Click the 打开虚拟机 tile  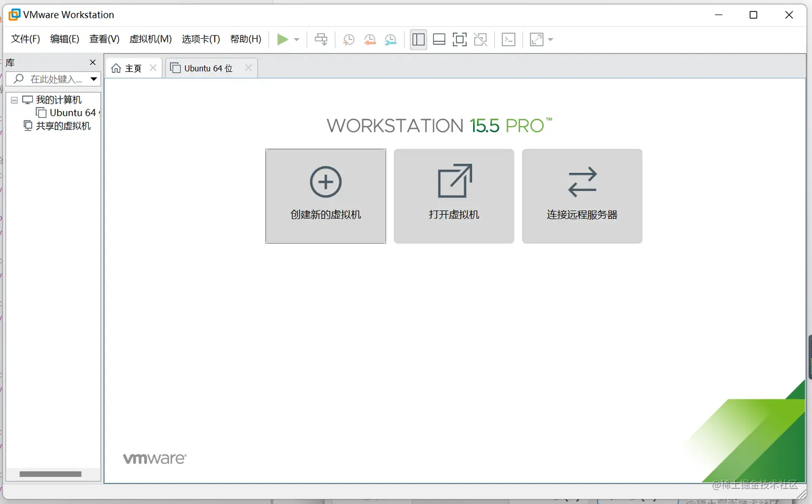454,196
